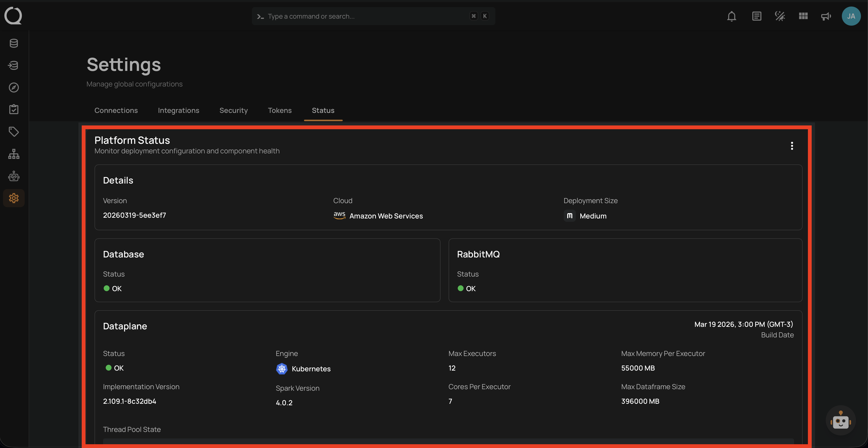Open Platform Status three-dot menu

792,146
